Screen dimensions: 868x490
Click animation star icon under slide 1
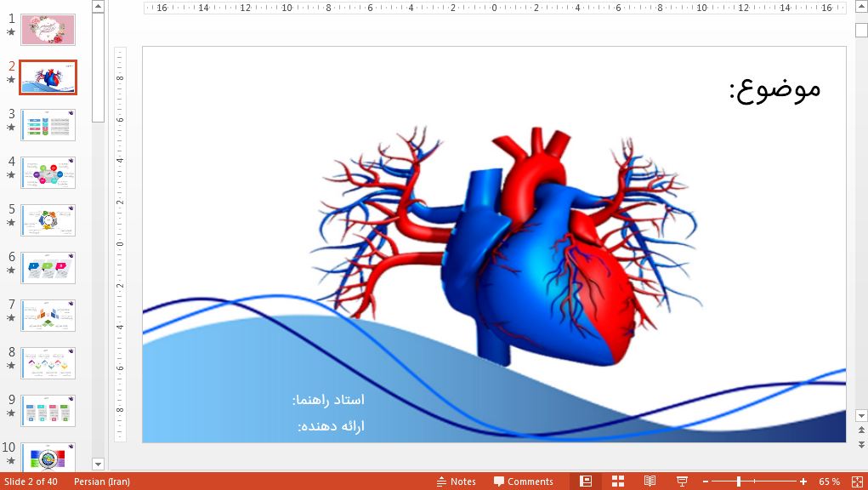pos(11,32)
